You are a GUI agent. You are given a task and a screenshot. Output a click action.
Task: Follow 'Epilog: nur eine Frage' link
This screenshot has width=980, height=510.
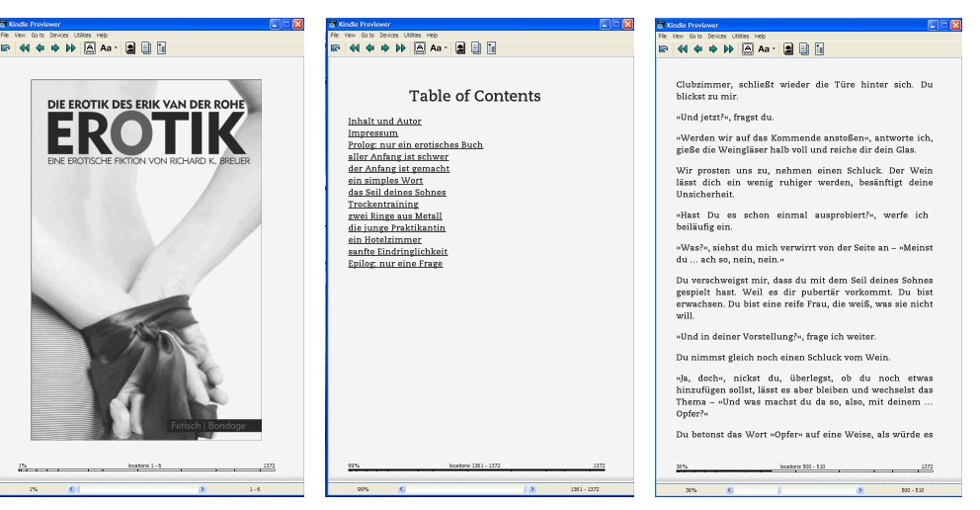pyautogui.click(x=395, y=264)
